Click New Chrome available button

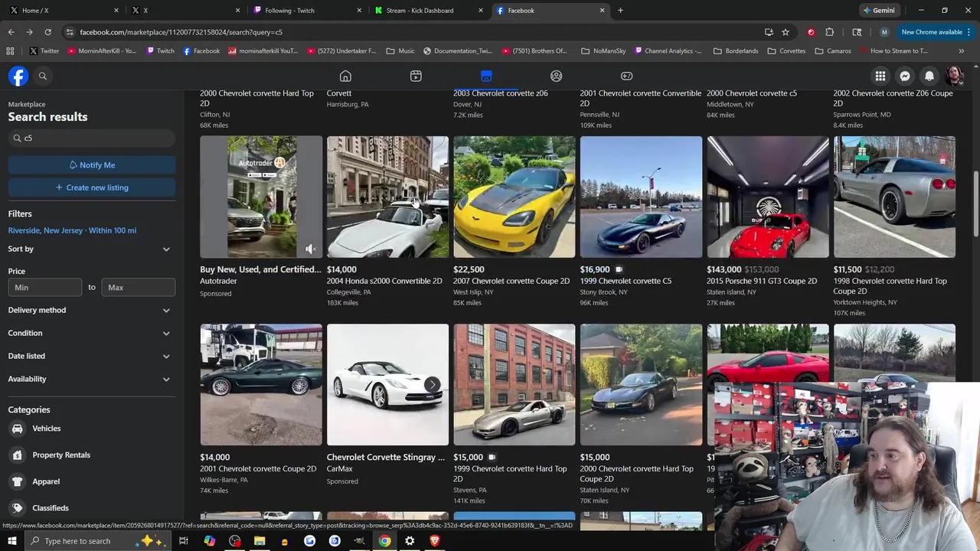point(936,32)
